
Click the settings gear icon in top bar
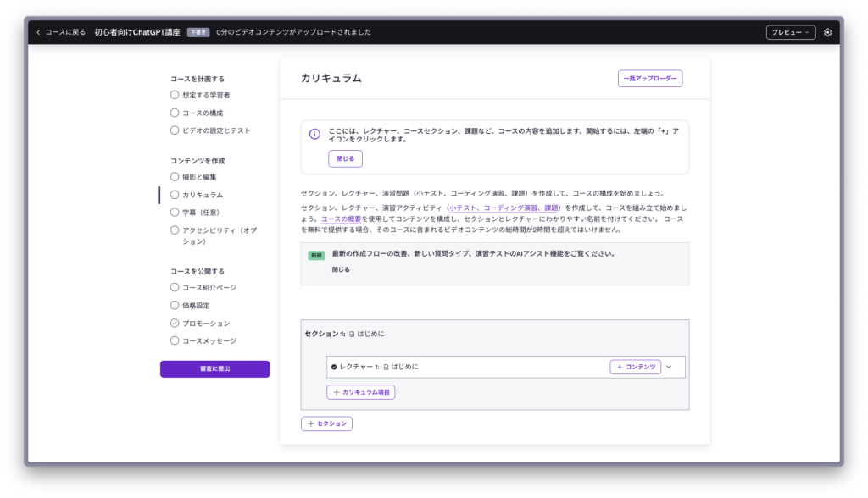point(827,32)
